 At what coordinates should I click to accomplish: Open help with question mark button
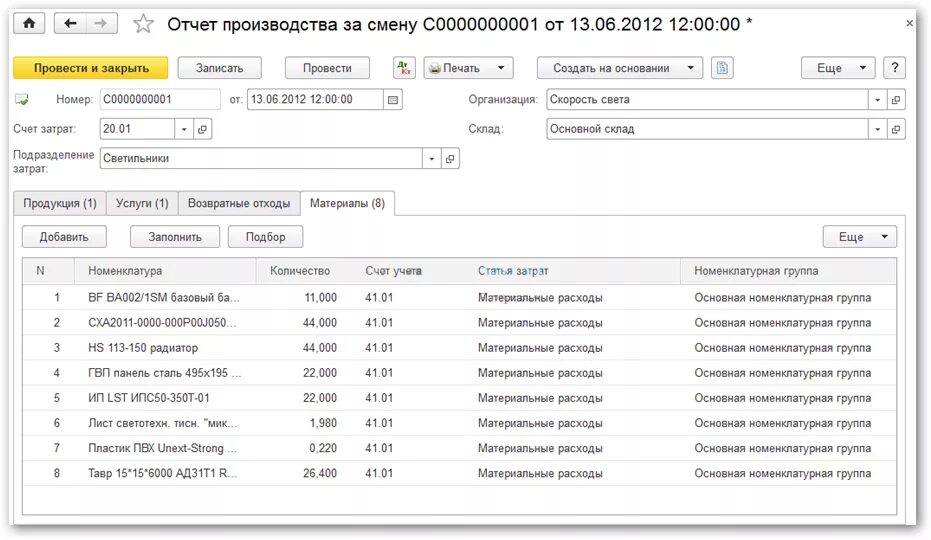click(895, 68)
